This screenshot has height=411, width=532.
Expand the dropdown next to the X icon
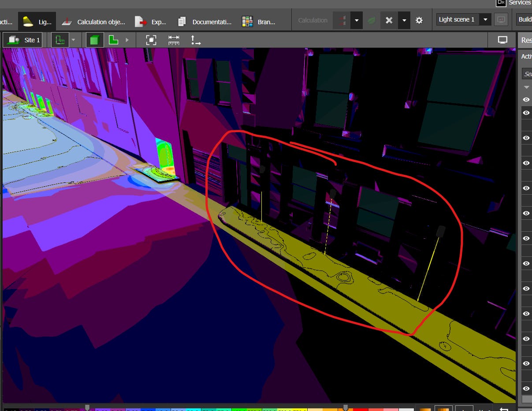(404, 20)
